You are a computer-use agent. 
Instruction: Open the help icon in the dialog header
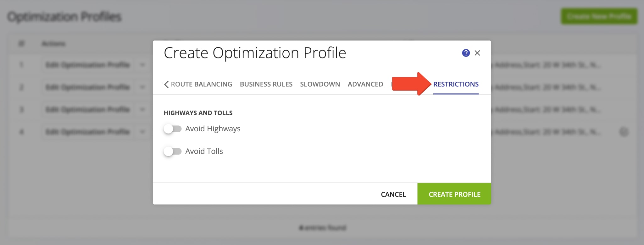tap(466, 53)
